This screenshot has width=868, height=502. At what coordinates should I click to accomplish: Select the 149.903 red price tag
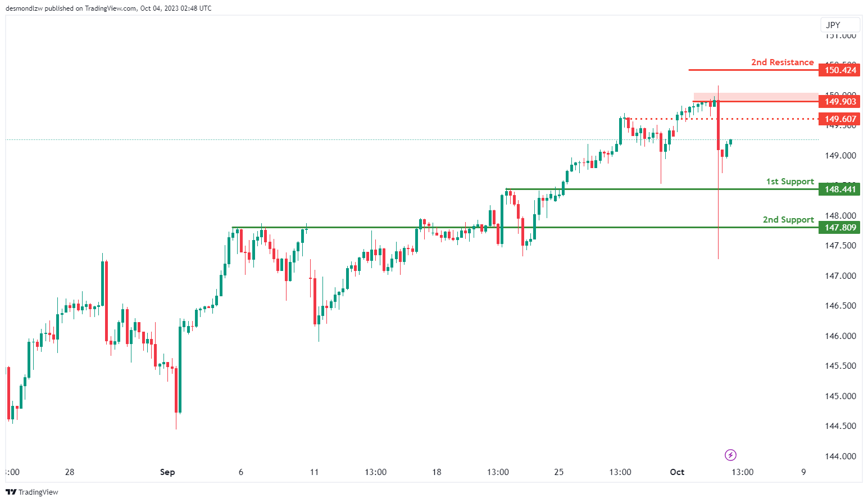pos(839,102)
